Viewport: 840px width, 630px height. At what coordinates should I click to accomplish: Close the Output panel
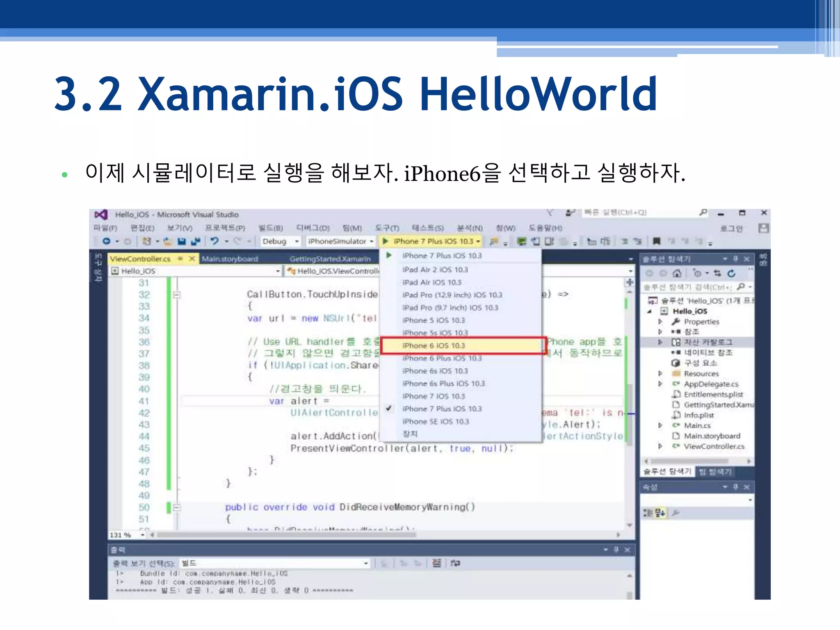627,550
